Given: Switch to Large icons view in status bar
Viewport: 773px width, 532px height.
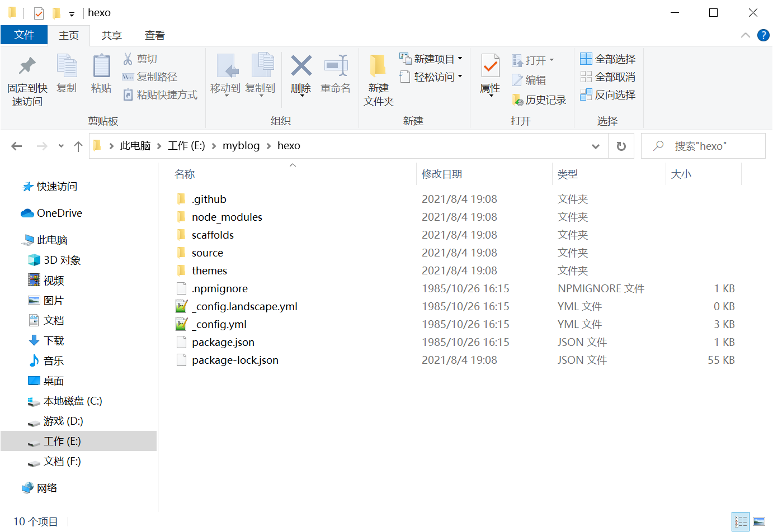Looking at the screenshot, I should 759,521.
